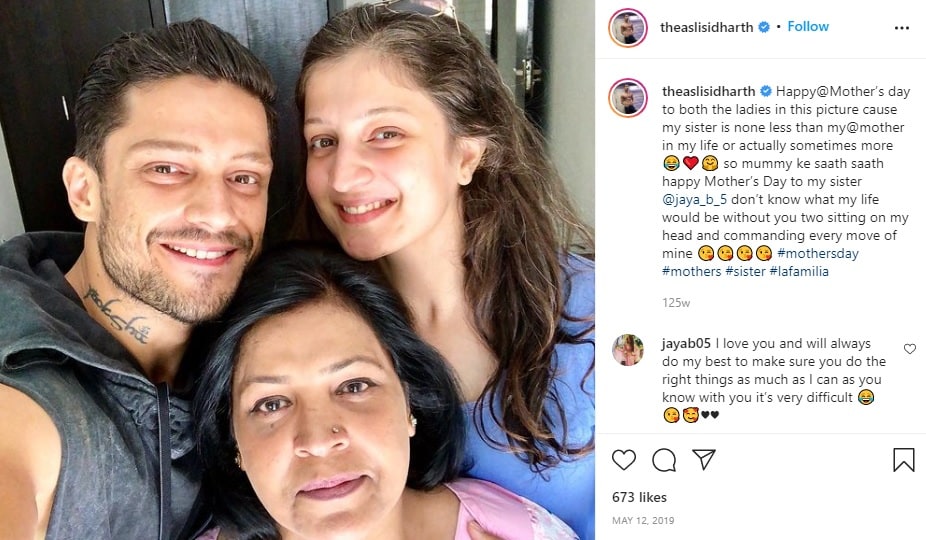Open the comment speech bubble icon
This screenshot has height=540, width=926.
point(664,460)
